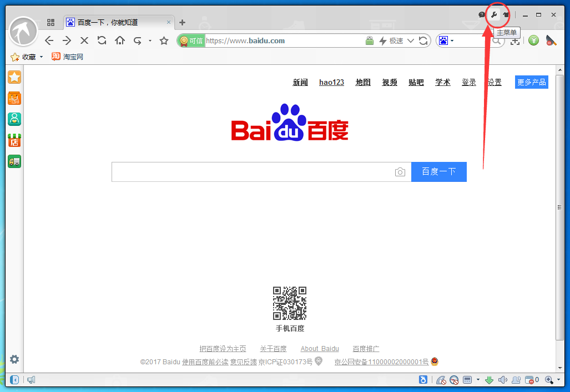Open the hao123 link

click(331, 82)
